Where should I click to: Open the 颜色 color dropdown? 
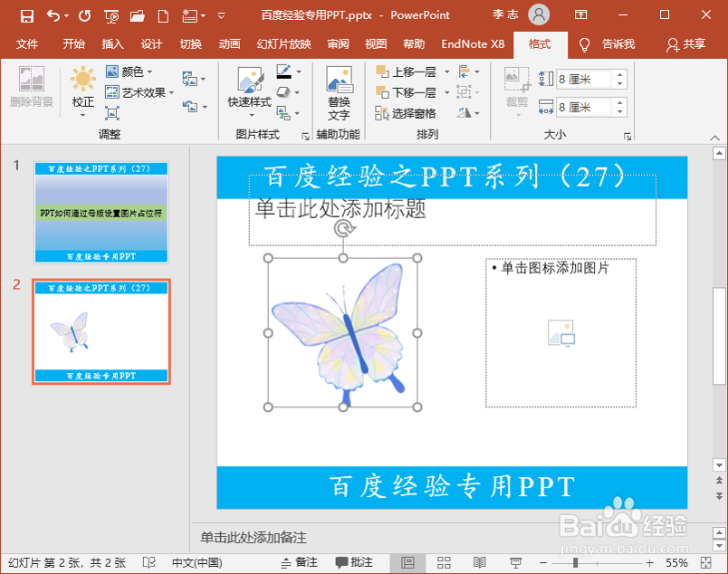[129, 72]
